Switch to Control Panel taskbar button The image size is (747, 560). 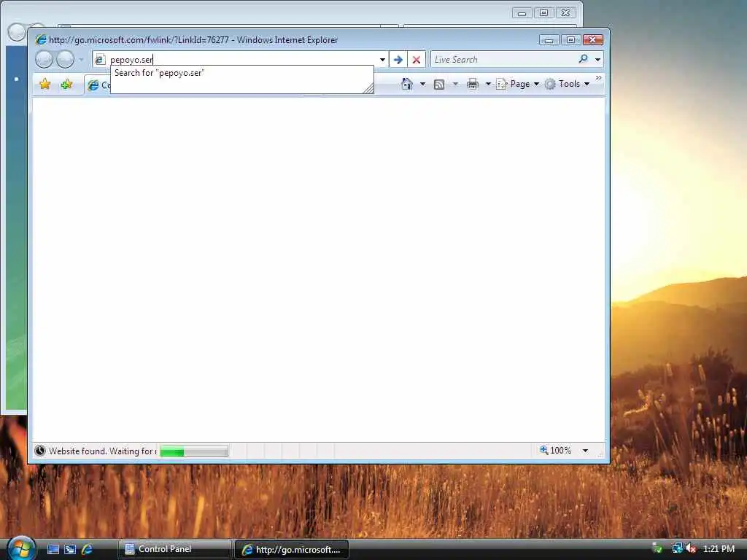(174, 549)
